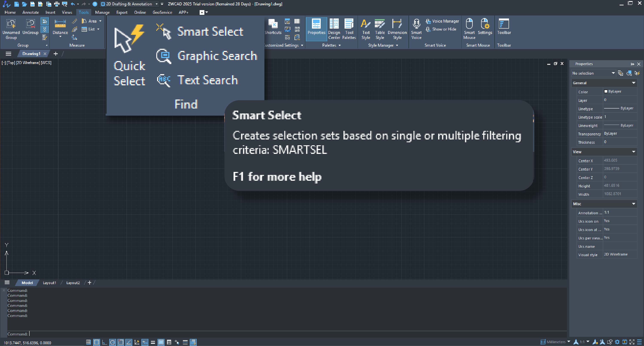644x346 pixels.
Task: Click the Save icon in quick access toolbar
Action: [32, 4]
